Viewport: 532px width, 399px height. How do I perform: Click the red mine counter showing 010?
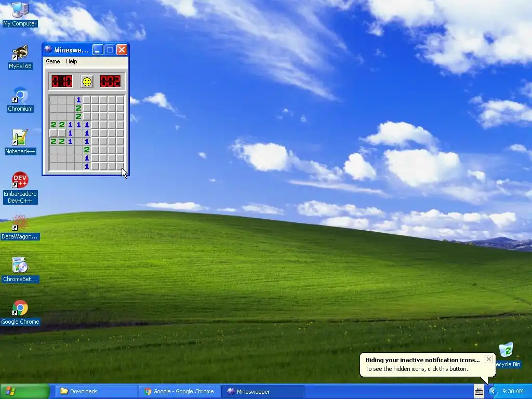click(x=62, y=82)
